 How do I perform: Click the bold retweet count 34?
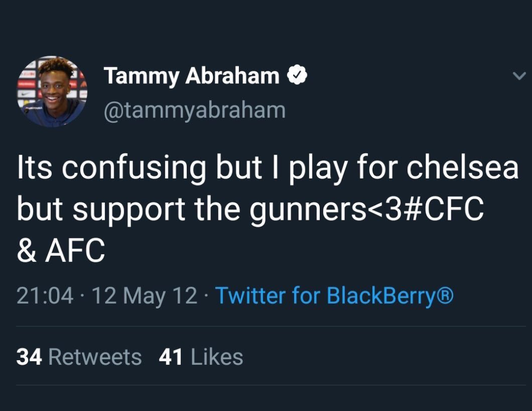[x=29, y=357]
